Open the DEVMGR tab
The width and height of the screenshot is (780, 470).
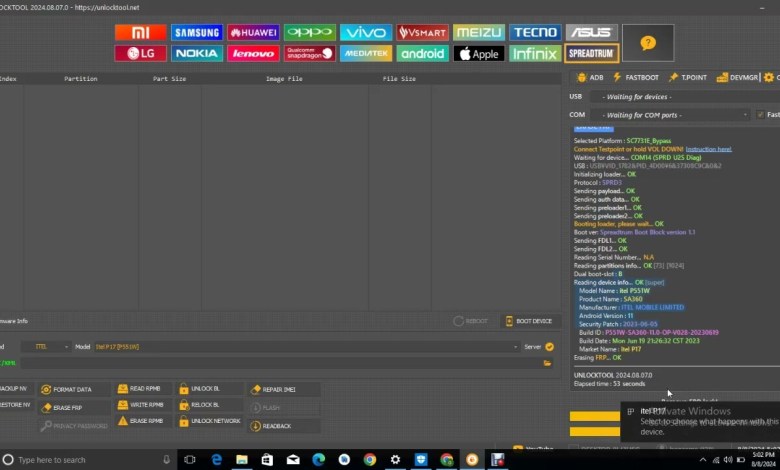click(x=737, y=78)
